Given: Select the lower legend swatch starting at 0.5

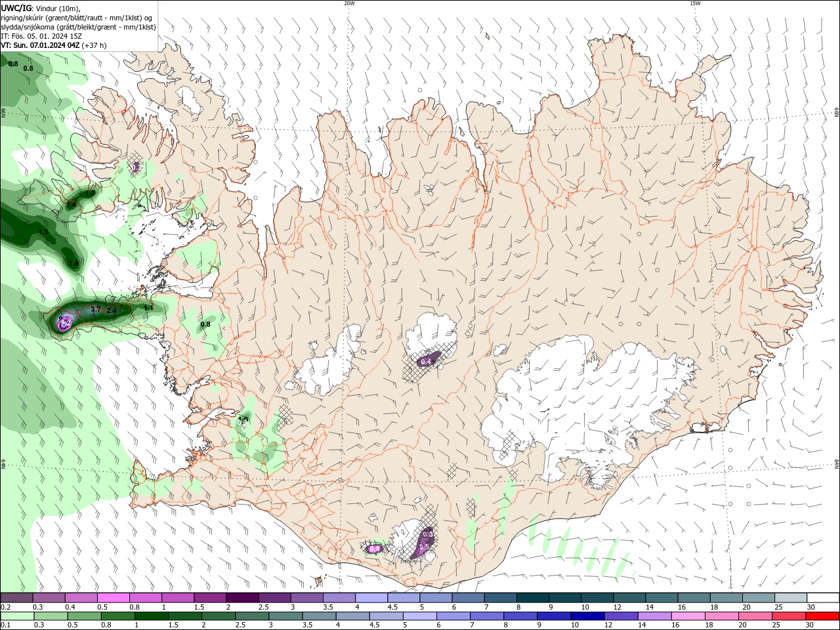Looking at the screenshot, I should click(x=84, y=616).
